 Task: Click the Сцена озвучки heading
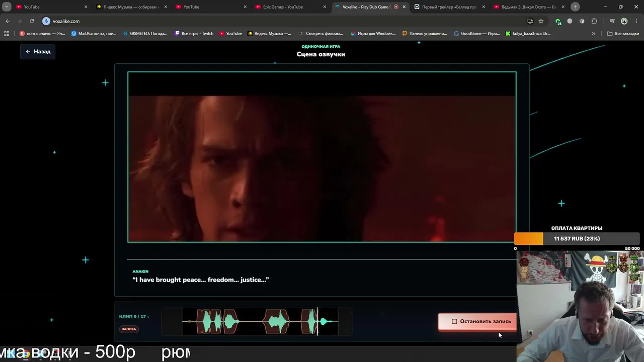pyautogui.click(x=321, y=54)
